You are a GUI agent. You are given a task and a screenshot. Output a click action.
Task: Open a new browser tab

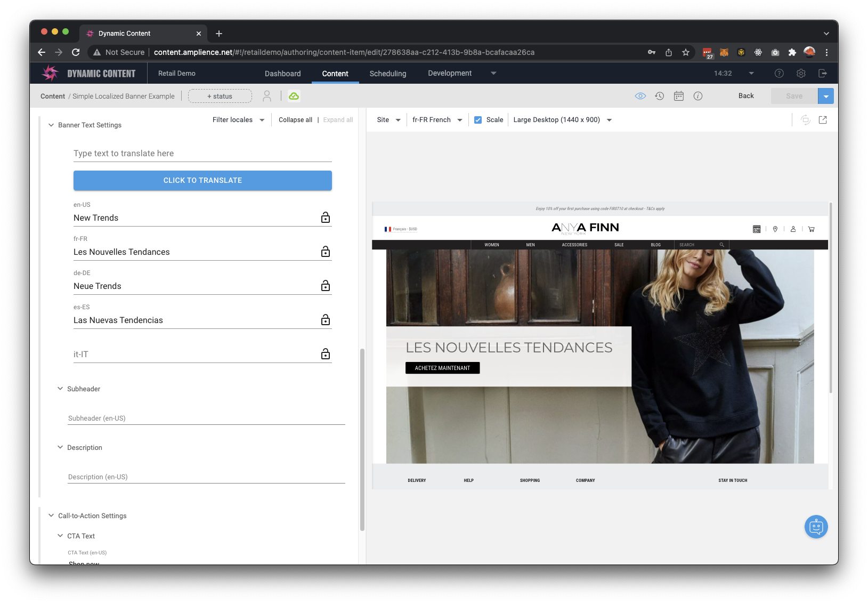pos(218,34)
